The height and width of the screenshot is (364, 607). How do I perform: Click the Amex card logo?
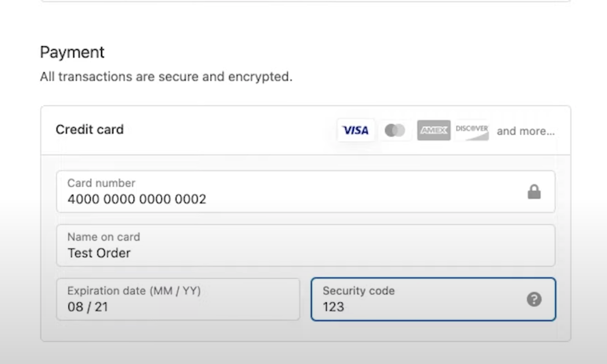[x=433, y=131]
